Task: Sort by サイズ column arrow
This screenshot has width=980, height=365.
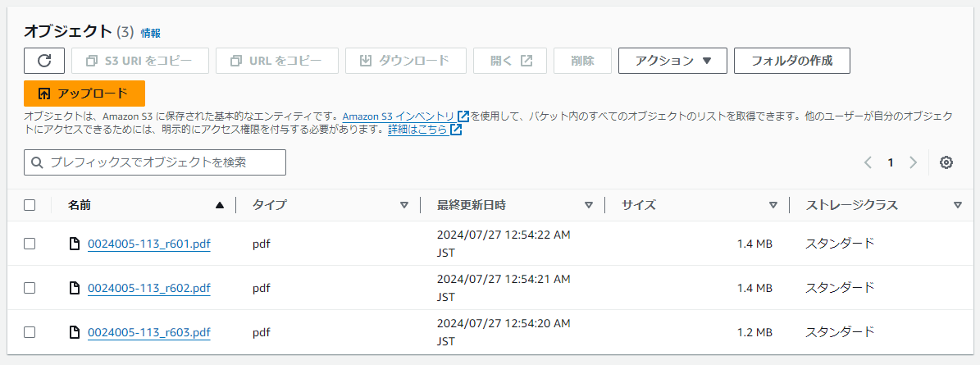Action: (773, 205)
